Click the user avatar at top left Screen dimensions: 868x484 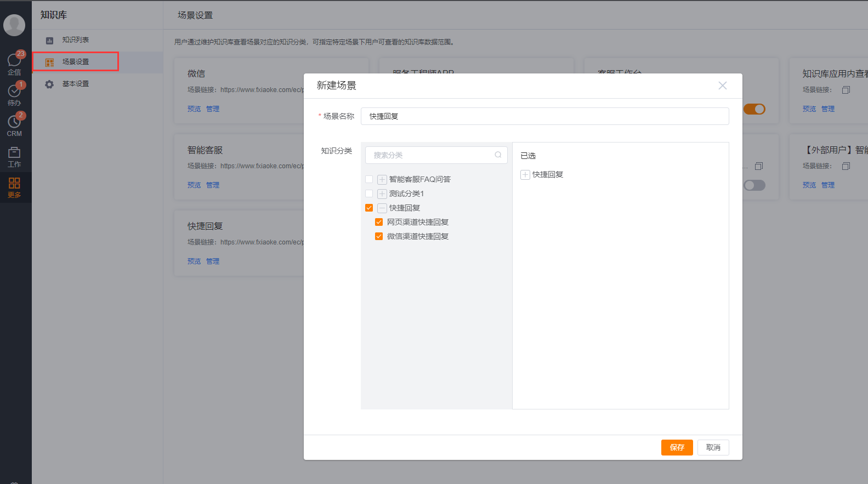(14, 25)
